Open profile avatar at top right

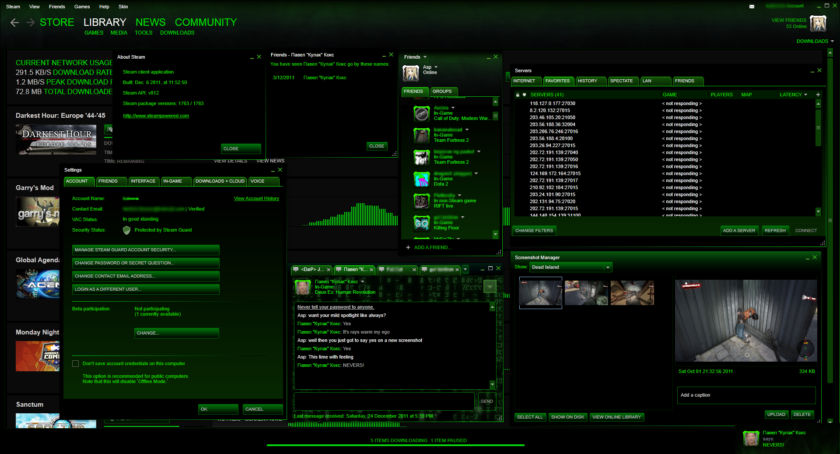coord(818,24)
